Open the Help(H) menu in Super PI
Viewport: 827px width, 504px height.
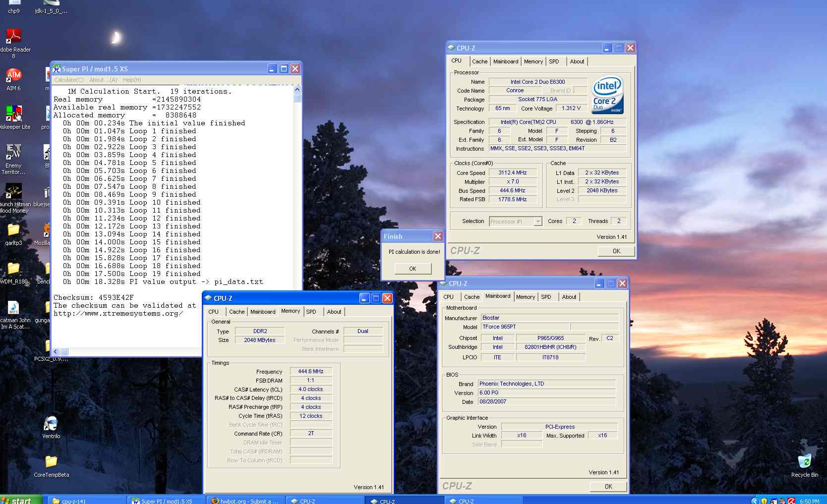click(x=132, y=80)
